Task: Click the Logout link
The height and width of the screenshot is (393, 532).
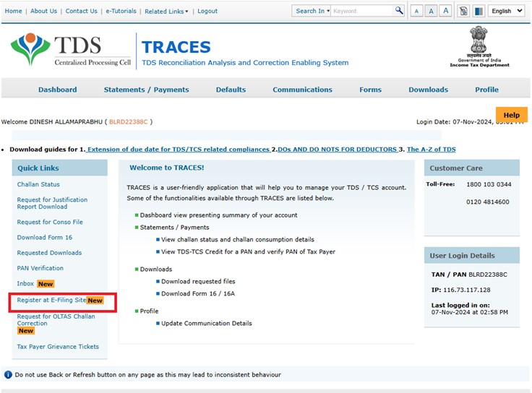Action: pyautogui.click(x=207, y=11)
